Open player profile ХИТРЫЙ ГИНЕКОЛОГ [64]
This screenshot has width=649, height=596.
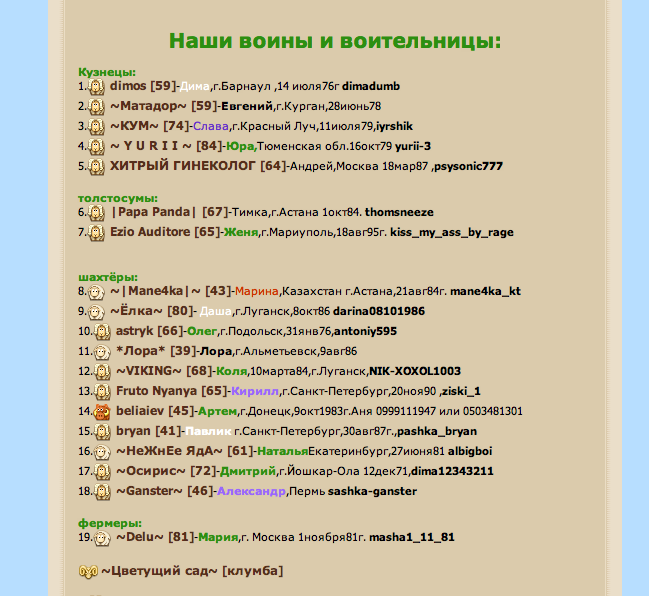tap(198, 166)
